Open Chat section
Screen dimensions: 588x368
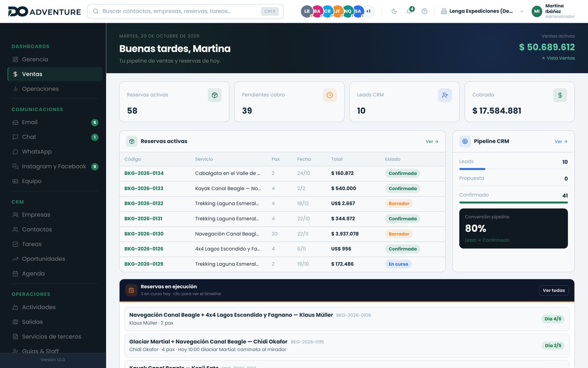click(x=55, y=137)
